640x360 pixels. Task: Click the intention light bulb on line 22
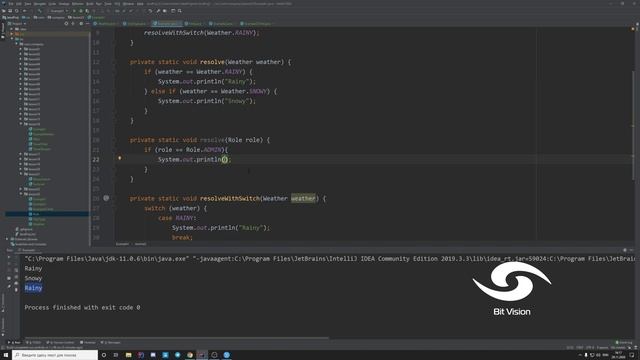pyautogui.click(x=120, y=158)
